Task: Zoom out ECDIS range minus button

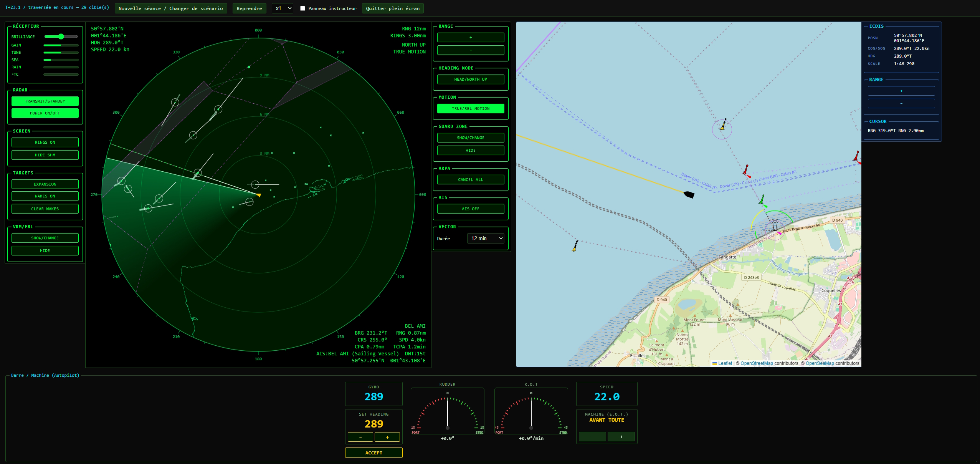Action: click(x=901, y=104)
